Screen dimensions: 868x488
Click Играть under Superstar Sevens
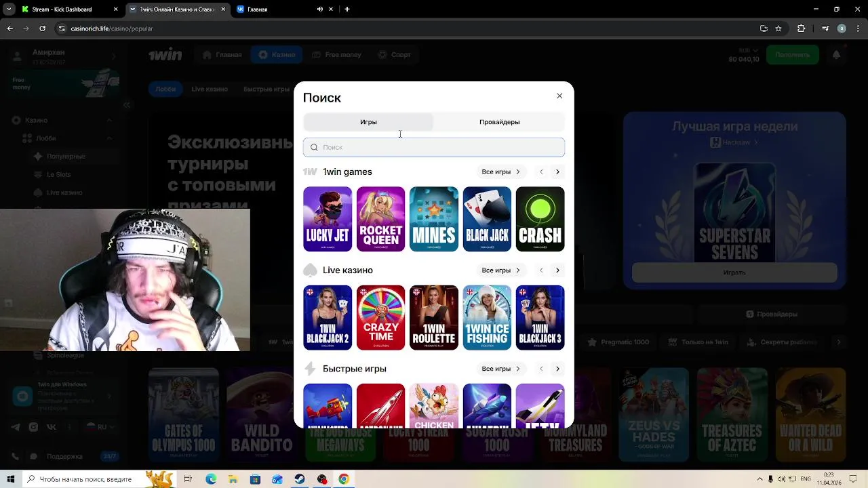tap(734, 272)
